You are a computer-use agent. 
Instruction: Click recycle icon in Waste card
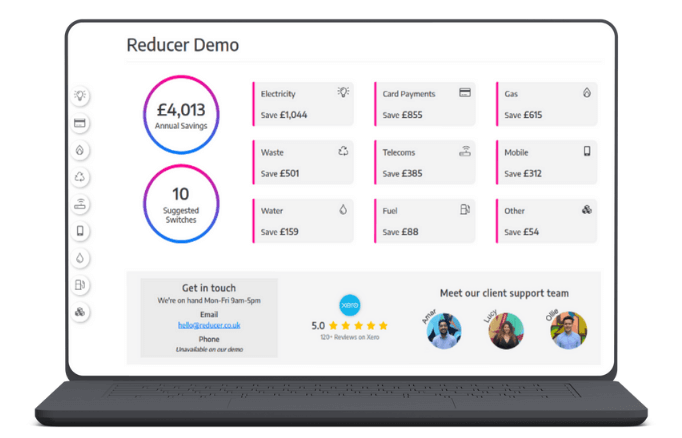click(343, 151)
